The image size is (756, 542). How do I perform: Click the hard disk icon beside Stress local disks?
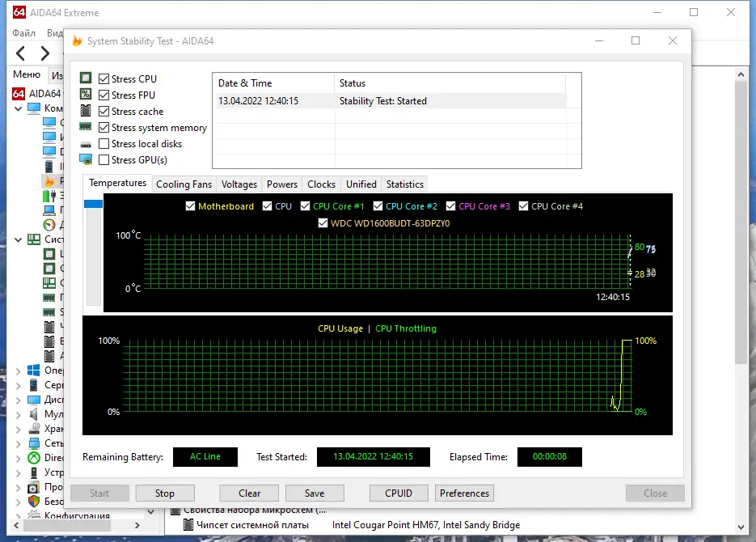click(x=86, y=143)
